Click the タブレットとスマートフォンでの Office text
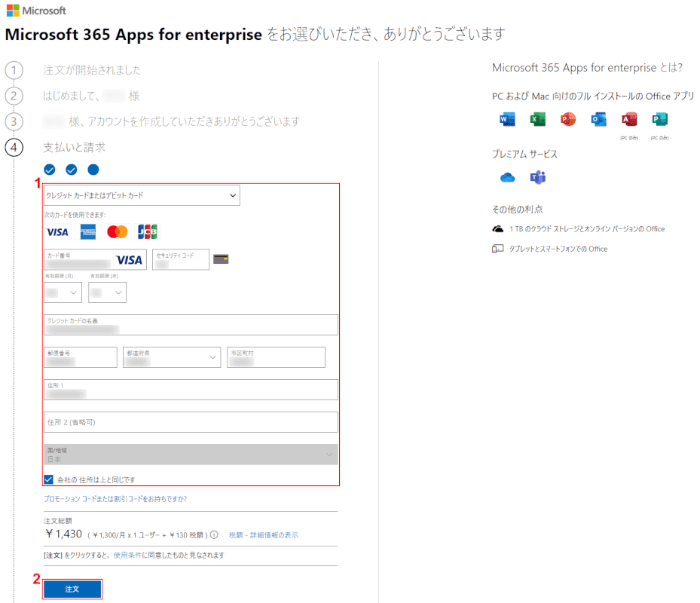Viewport: 700px width, 603px height. click(558, 249)
